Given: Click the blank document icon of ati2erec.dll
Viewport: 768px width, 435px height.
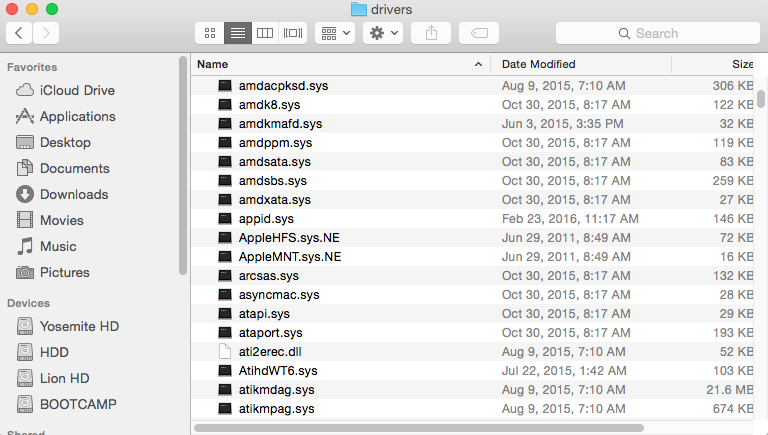Looking at the screenshot, I should click(x=225, y=352).
